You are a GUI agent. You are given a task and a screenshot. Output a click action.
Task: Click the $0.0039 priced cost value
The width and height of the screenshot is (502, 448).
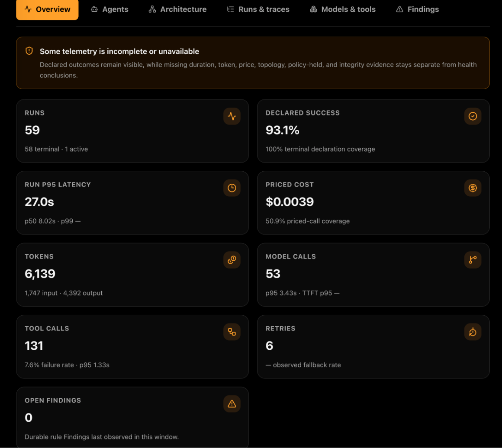click(290, 202)
